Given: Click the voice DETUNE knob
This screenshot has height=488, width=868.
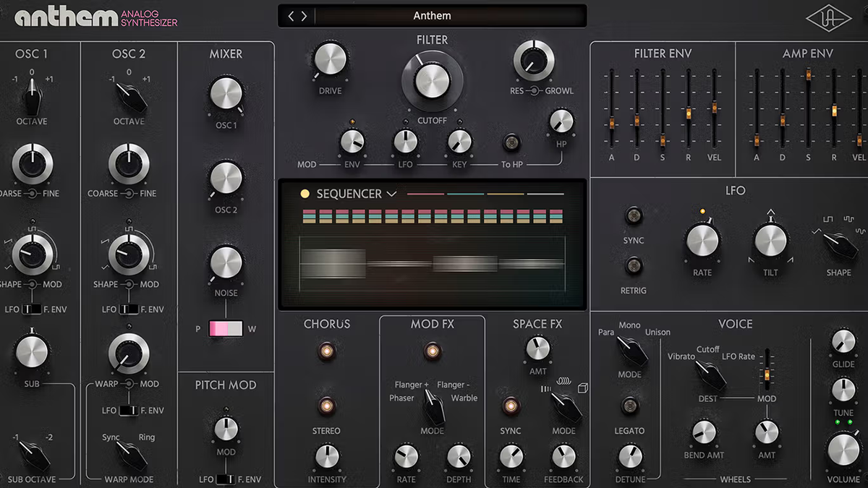Looking at the screenshot, I should (629, 456).
